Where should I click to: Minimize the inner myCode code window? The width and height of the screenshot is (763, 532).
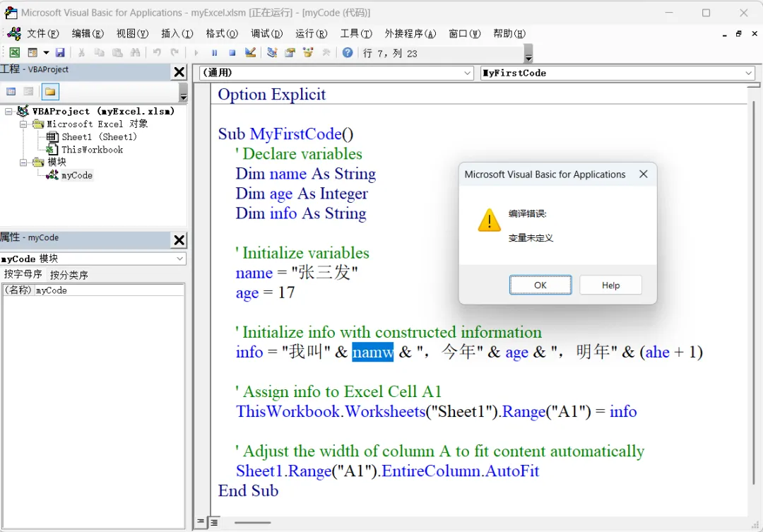(725, 34)
